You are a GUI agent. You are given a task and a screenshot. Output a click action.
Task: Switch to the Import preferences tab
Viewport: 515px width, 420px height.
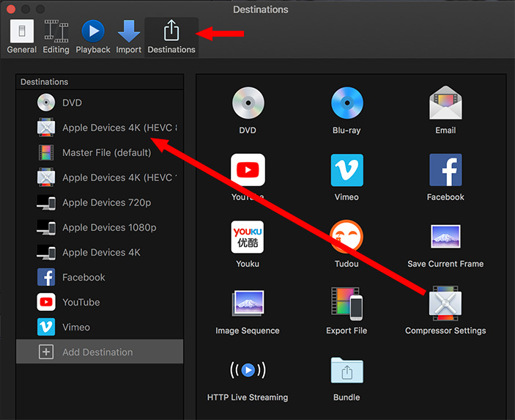coord(129,37)
